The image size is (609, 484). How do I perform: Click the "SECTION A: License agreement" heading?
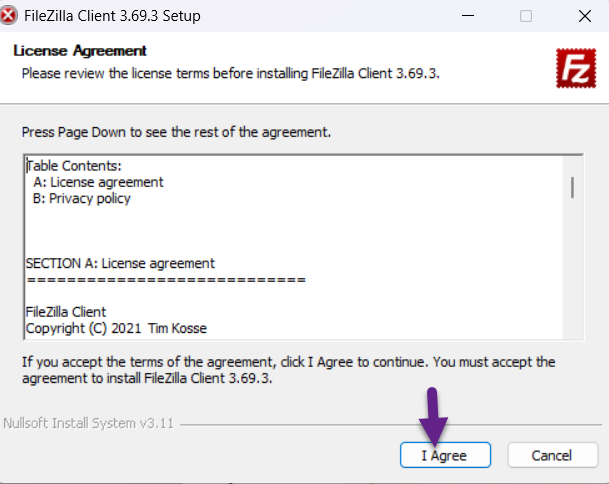point(120,264)
